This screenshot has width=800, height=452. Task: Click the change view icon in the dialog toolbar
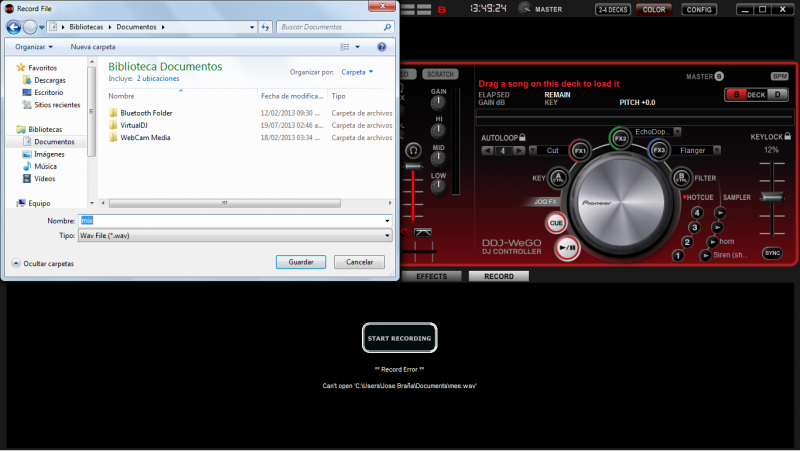click(x=345, y=47)
